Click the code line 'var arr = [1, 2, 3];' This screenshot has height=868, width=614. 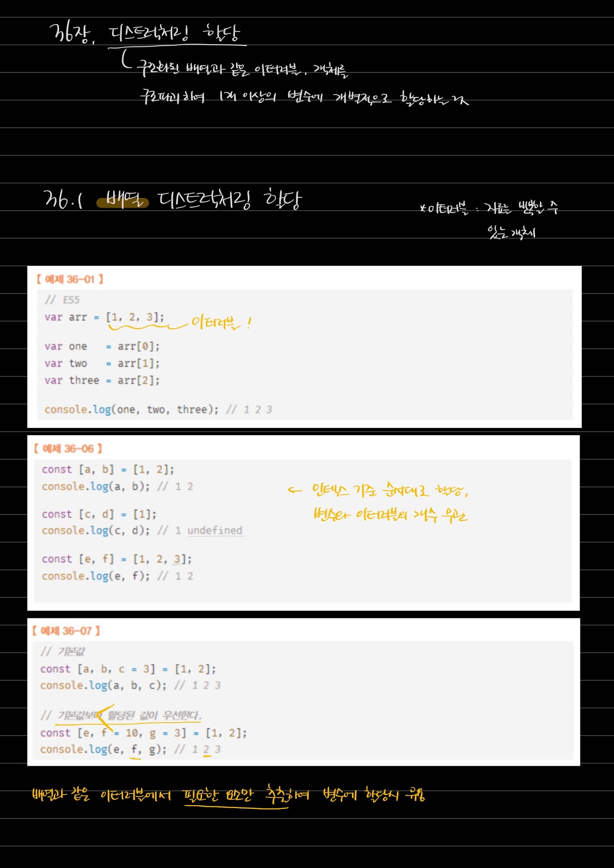click(104, 317)
